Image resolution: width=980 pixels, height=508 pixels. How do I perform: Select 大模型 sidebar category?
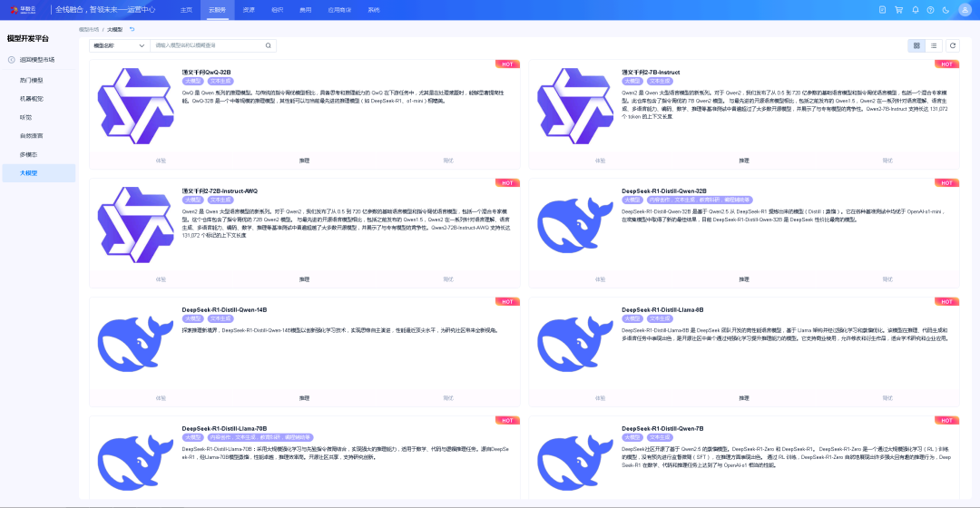[39, 173]
